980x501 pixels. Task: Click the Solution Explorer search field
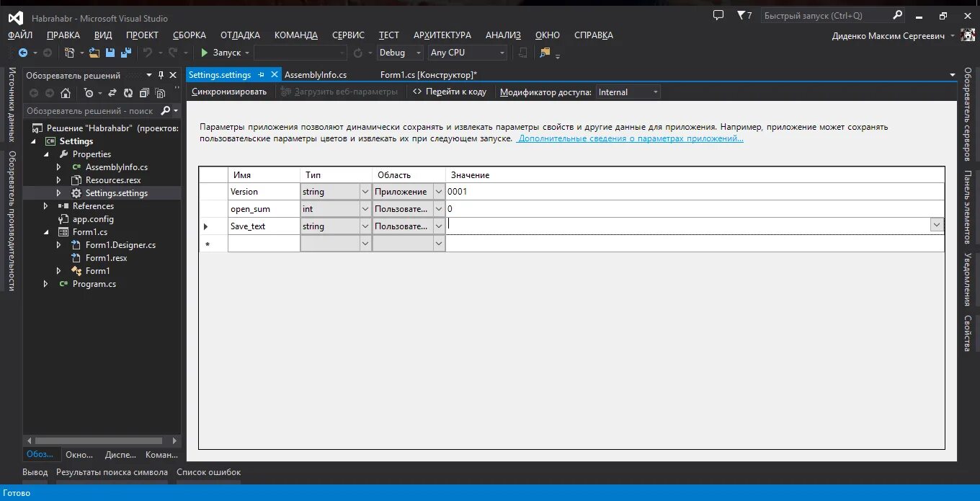click(x=91, y=111)
